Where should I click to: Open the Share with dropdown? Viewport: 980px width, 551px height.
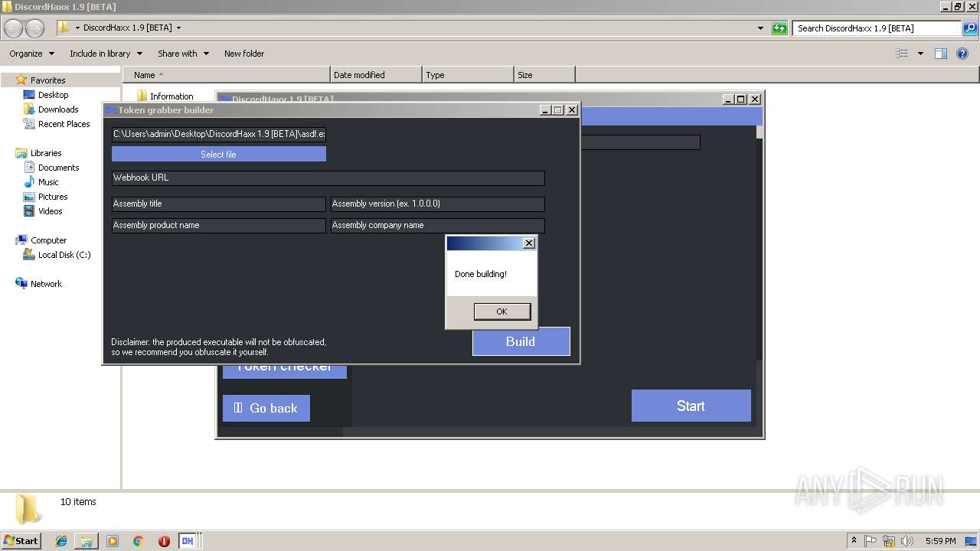(183, 54)
